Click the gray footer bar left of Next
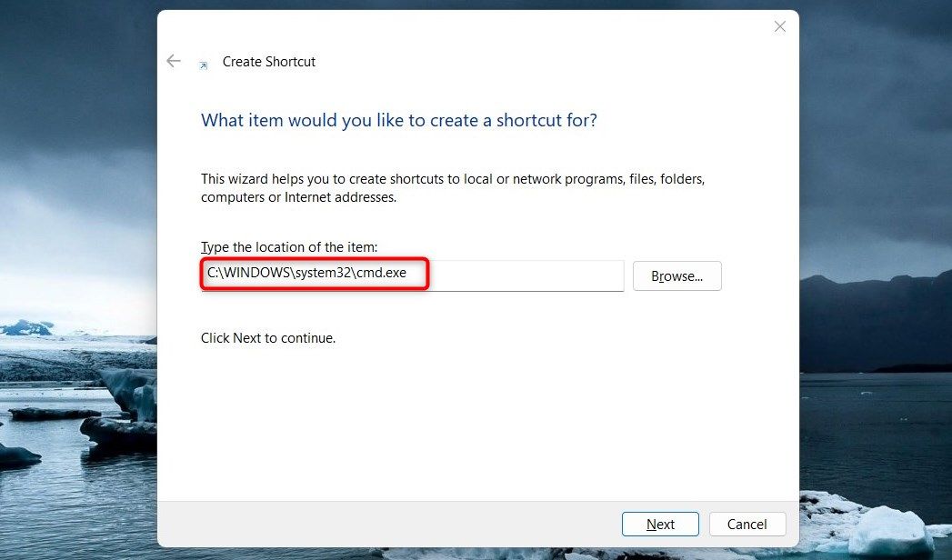 388,525
